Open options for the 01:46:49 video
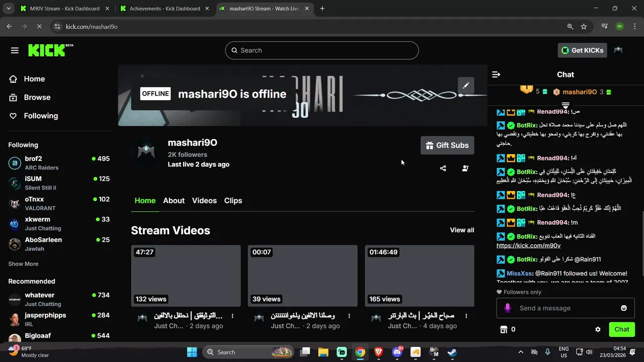644x362 pixels. coord(466,316)
